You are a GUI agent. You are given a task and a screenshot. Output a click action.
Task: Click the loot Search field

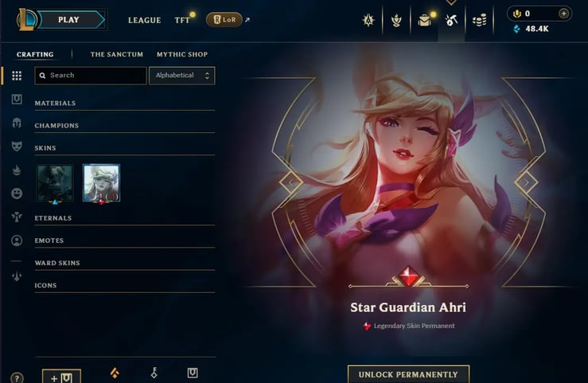(x=91, y=76)
